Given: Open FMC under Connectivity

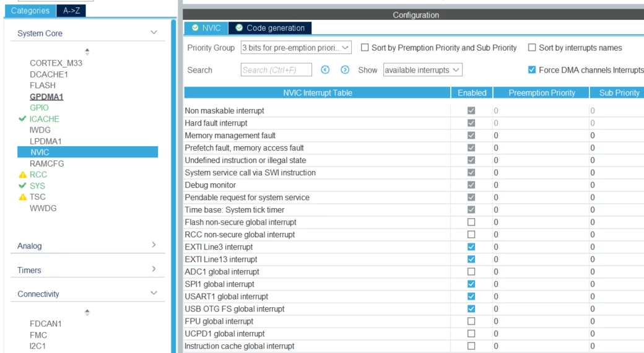Looking at the screenshot, I should 38,335.
